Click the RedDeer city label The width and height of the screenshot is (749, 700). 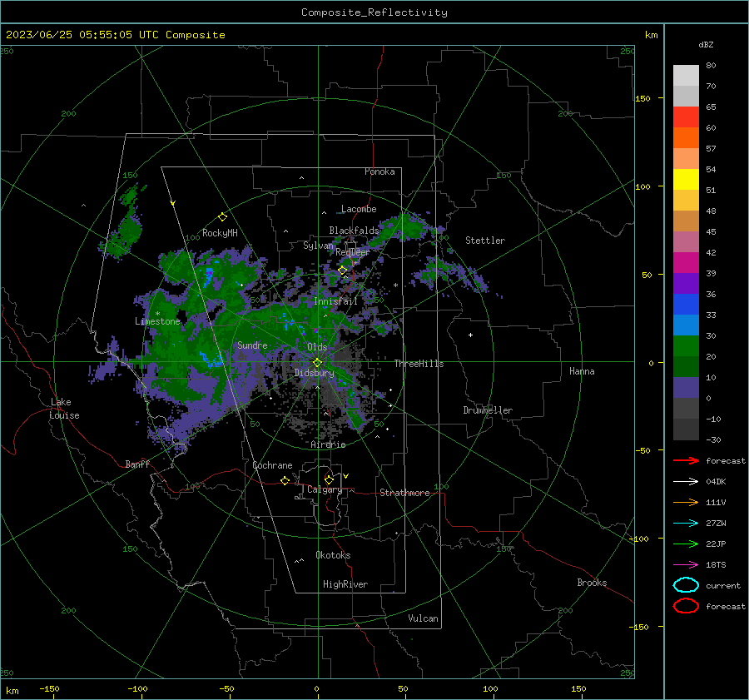353,252
